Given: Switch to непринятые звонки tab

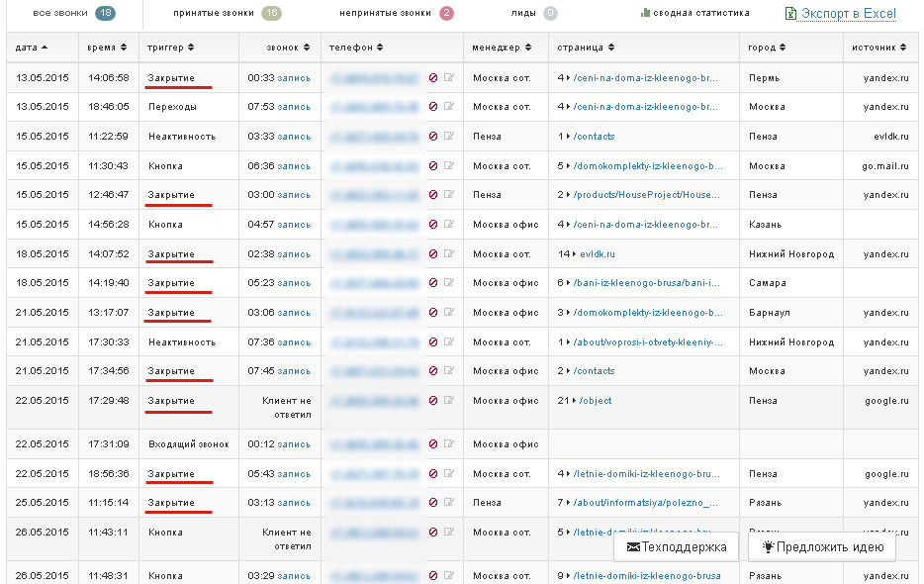Looking at the screenshot, I should (397, 13).
